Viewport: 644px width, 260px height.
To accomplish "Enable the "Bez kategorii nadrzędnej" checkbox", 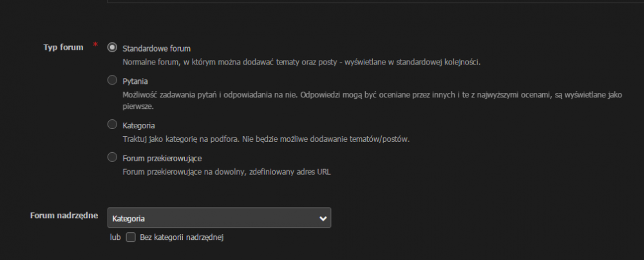I will point(131,237).
